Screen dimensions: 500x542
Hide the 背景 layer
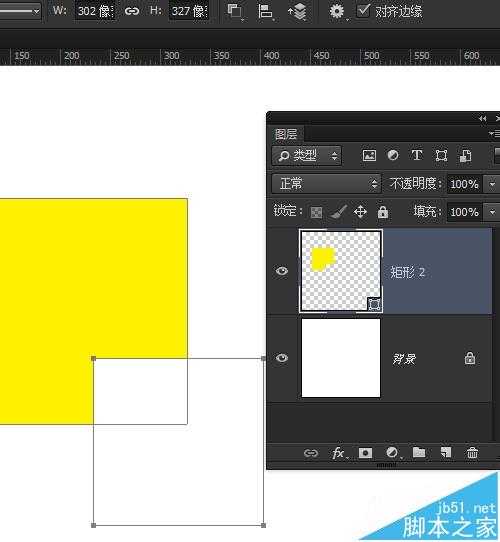click(x=282, y=358)
